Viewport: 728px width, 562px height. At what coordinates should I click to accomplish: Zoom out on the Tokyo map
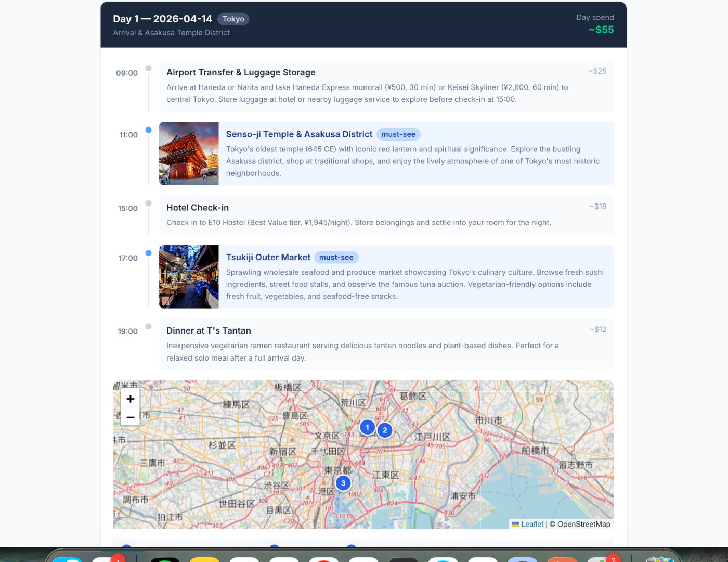pyautogui.click(x=130, y=417)
